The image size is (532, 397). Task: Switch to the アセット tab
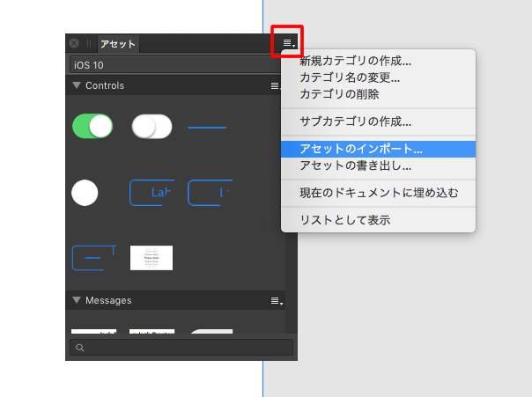pyautogui.click(x=118, y=44)
